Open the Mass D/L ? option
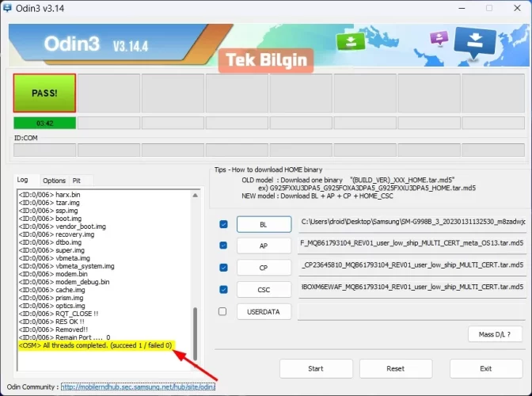Screen dimensions: 532x396 click(495, 335)
